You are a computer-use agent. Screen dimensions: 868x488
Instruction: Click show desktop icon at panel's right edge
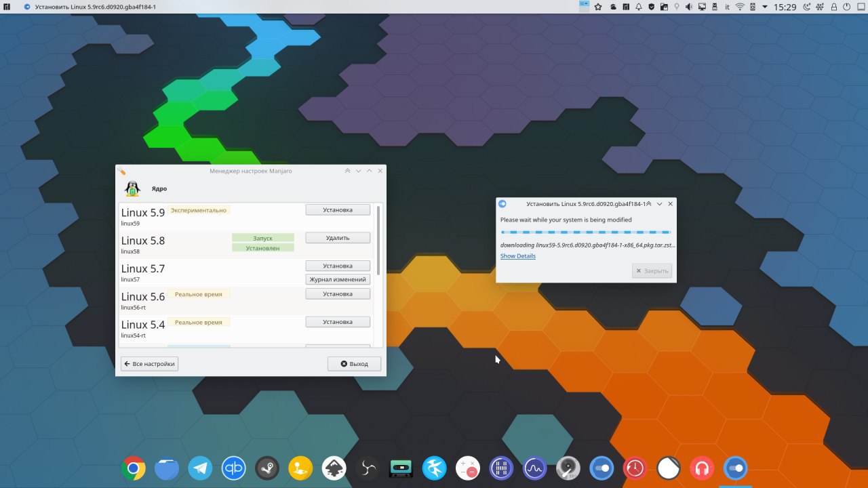pyautogui.click(x=860, y=7)
